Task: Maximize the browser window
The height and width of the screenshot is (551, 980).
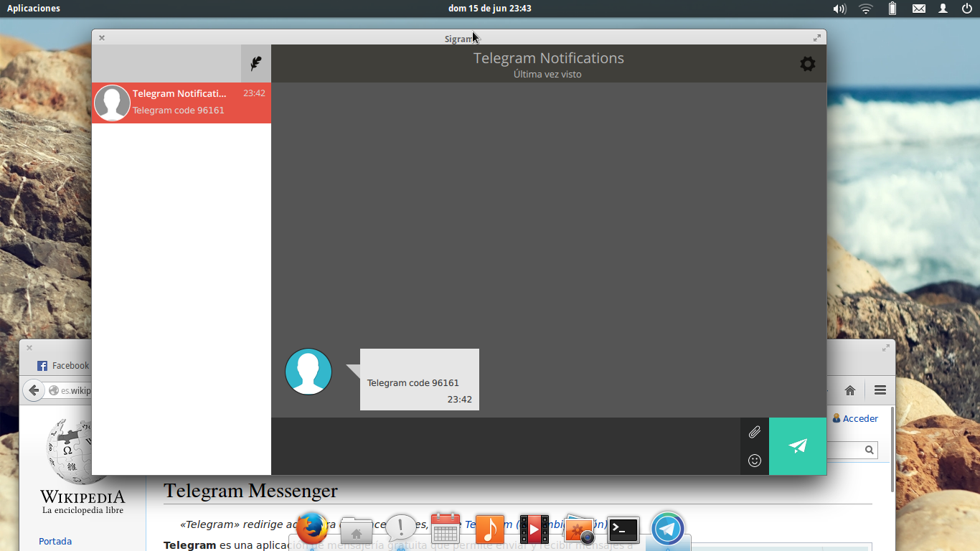Action: click(x=885, y=348)
